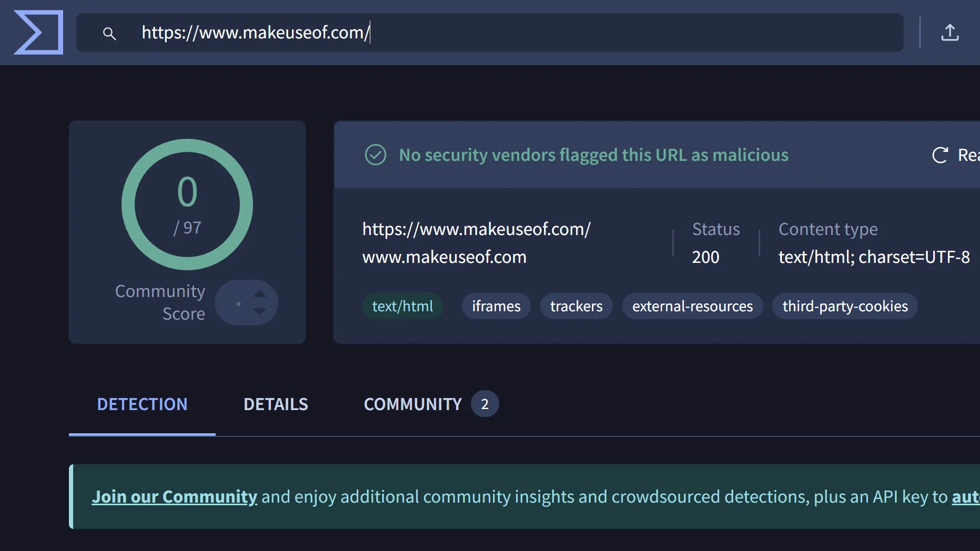Click the Reanalyze refresh icon
The height and width of the screenshot is (551, 980).
click(939, 155)
